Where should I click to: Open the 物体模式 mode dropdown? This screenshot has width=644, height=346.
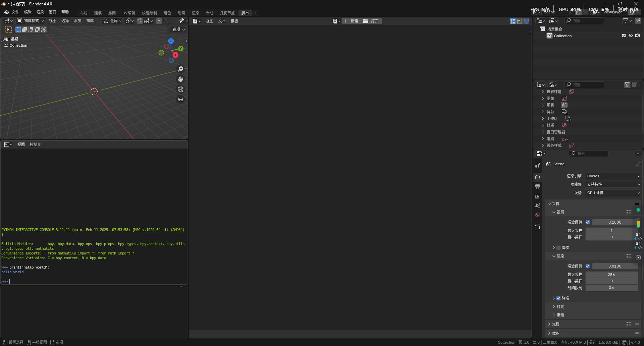pos(31,21)
